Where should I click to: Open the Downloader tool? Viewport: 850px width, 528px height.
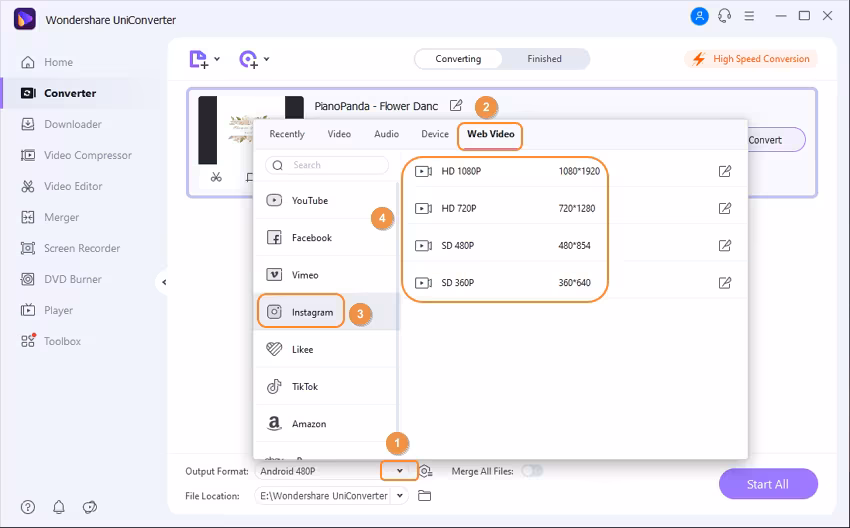61,124
